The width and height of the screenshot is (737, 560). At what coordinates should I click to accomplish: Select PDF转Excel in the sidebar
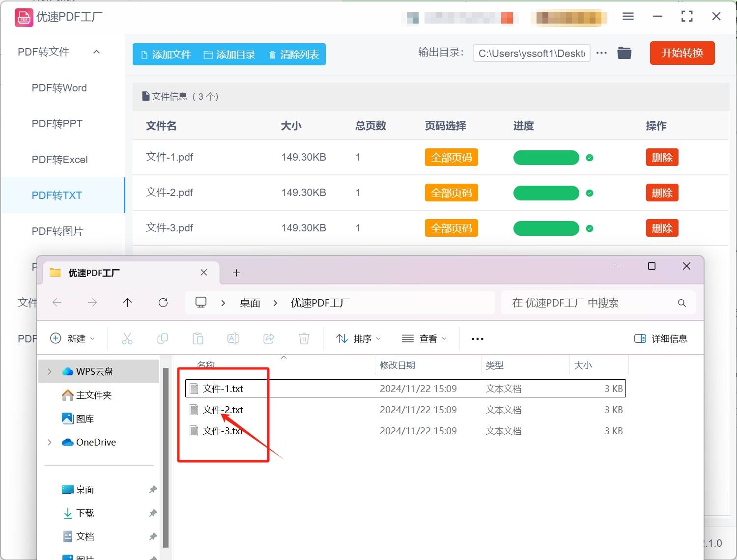tap(59, 160)
